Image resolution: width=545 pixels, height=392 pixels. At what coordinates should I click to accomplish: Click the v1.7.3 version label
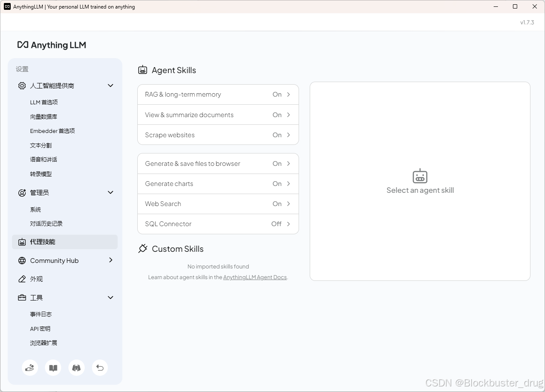pos(527,22)
